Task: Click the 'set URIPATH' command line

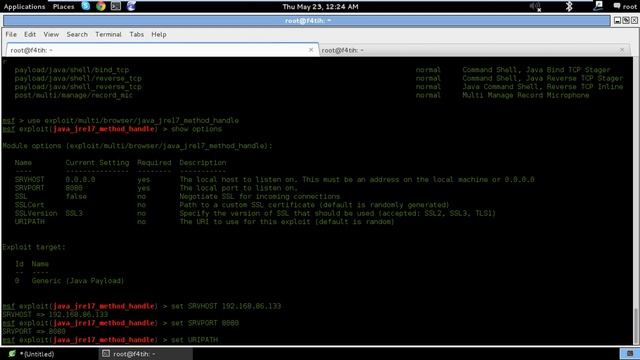Action: pos(194,340)
